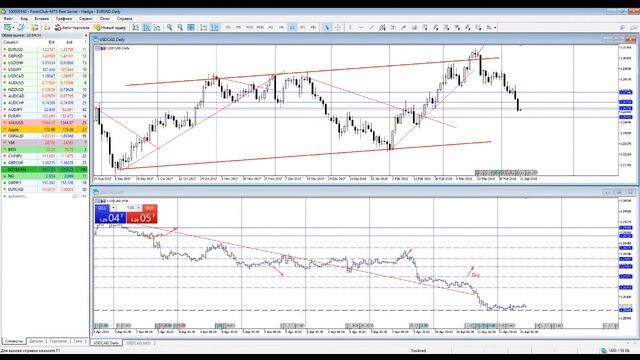The height and width of the screenshot is (360, 640).
Task: Select the MN timeframe button
Action: 313,27
